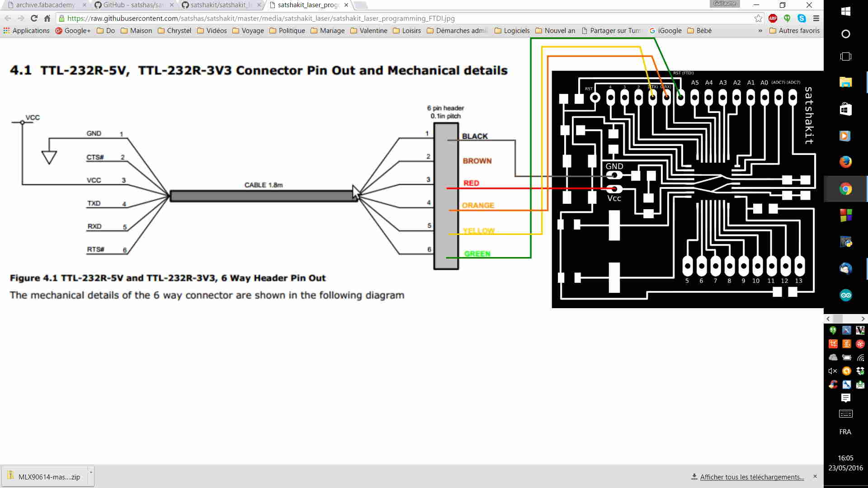This screenshot has width=868, height=488.
Task: Expand hidden bookmarks with double chevron
Action: tap(760, 31)
